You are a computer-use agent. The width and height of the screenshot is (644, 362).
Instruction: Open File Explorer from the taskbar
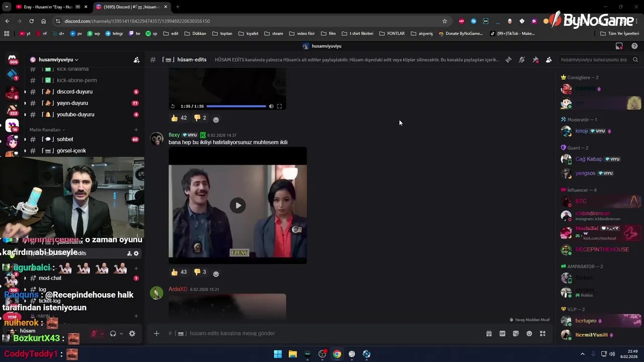click(292, 354)
